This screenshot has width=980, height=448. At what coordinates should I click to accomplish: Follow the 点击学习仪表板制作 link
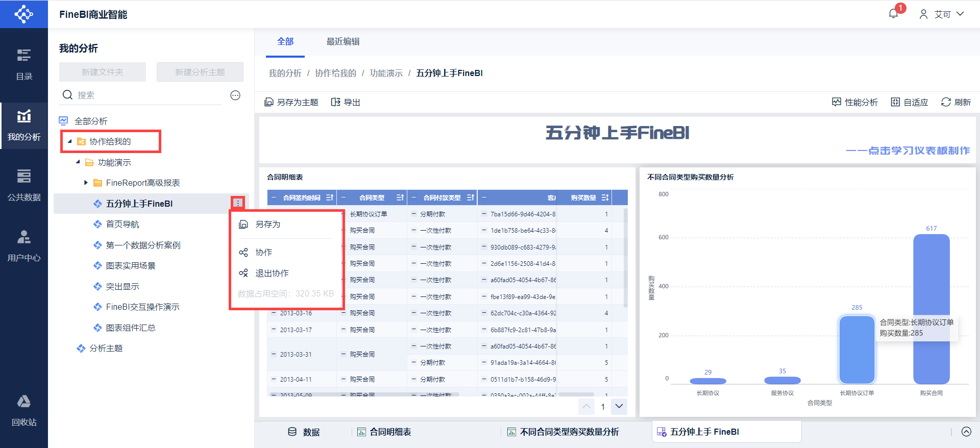click(x=908, y=151)
